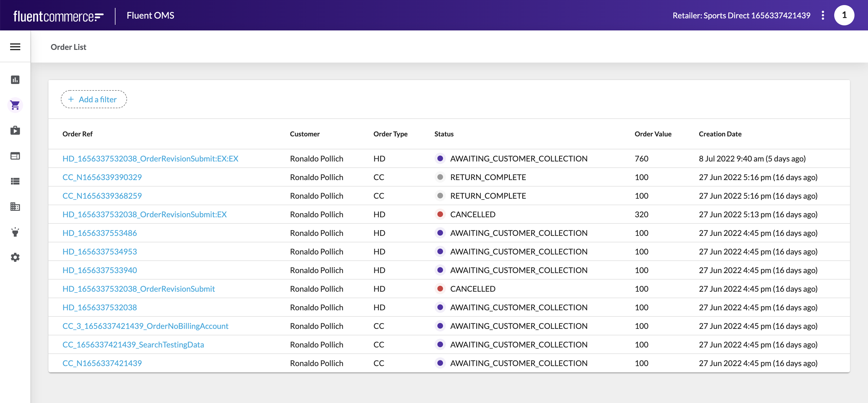This screenshot has height=403, width=868.
Task: Click the Order Ref column header
Action: (x=77, y=134)
